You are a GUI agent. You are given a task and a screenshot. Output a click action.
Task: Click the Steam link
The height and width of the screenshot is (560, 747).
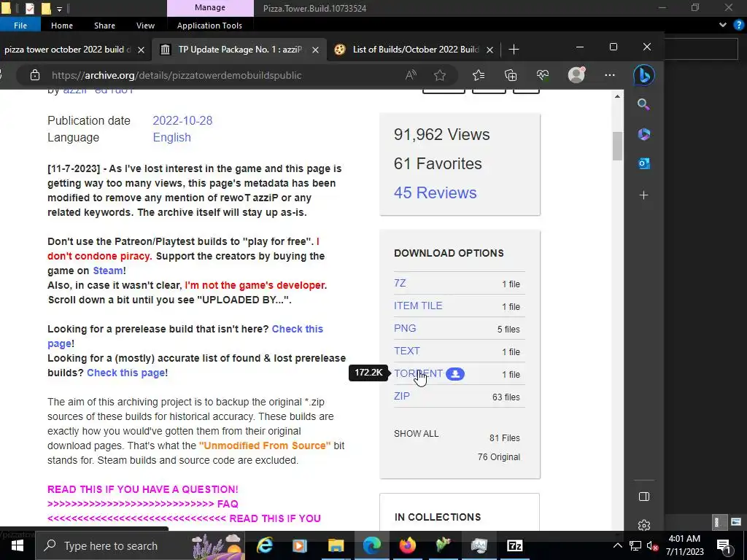click(108, 271)
